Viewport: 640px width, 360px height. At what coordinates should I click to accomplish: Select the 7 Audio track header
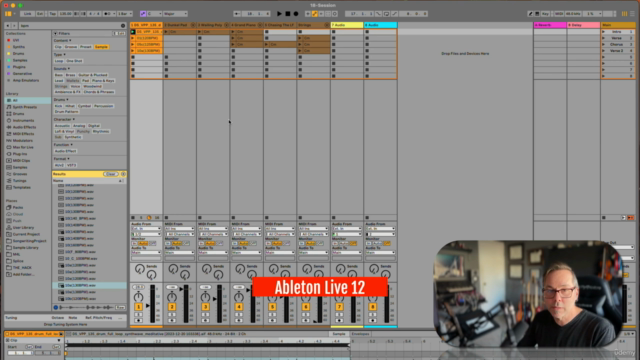coord(347,25)
